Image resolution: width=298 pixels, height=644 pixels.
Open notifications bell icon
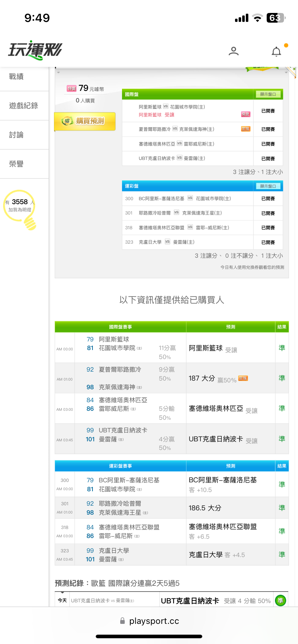[x=276, y=52]
